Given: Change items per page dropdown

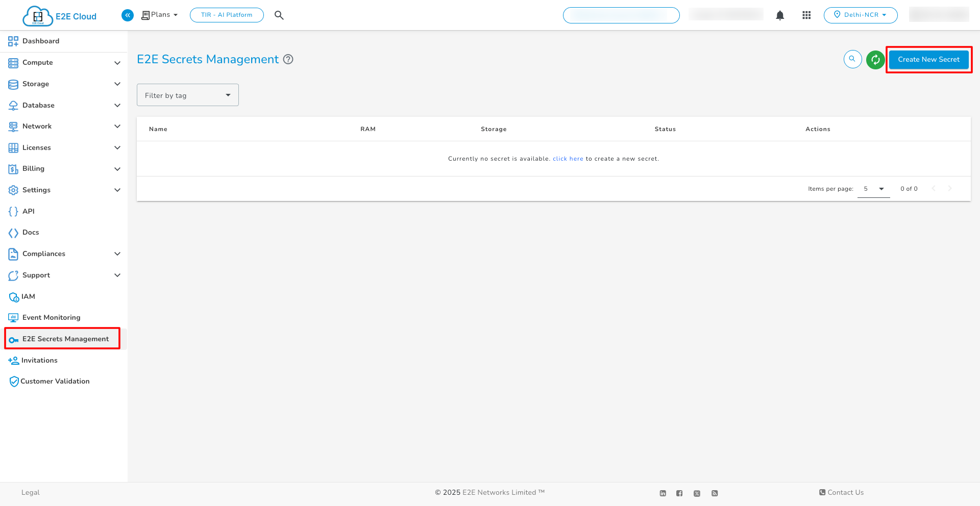Looking at the screenshot, I should point(874,189).
